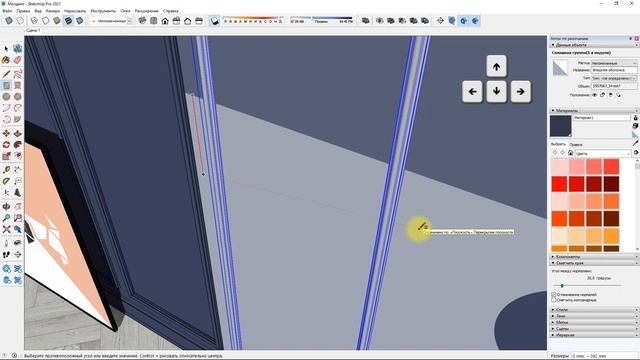
Task: Click the Create Material icon
Action: click(636, 126)
